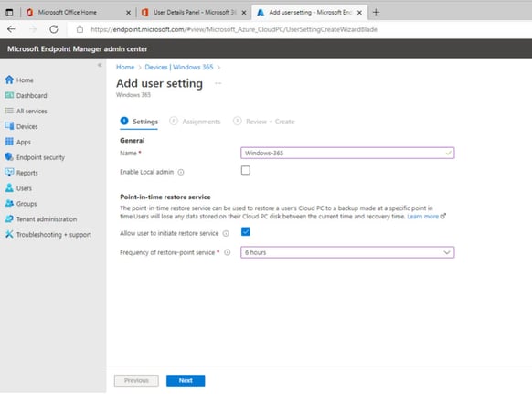Click Microsoft Endpoint Manager admin center title
The image size is (532, 394).
[78, 48]
